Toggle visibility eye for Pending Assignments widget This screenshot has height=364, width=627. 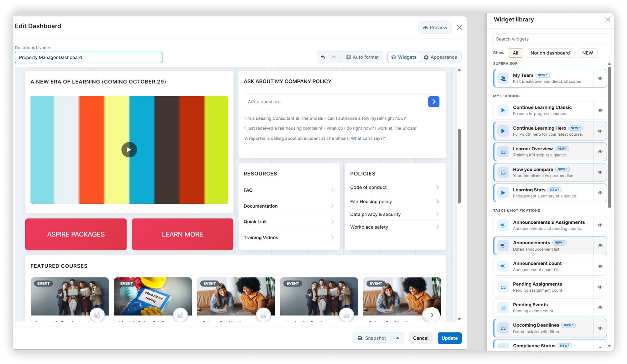600,287
